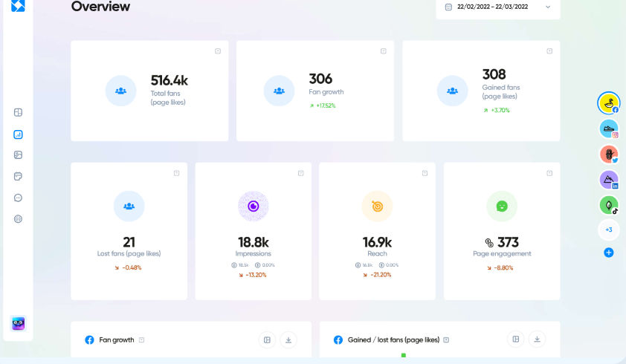Select the mountain LinkedIn account
The height and width of the screenshot is (364, 626).
[x=608, y=180]
